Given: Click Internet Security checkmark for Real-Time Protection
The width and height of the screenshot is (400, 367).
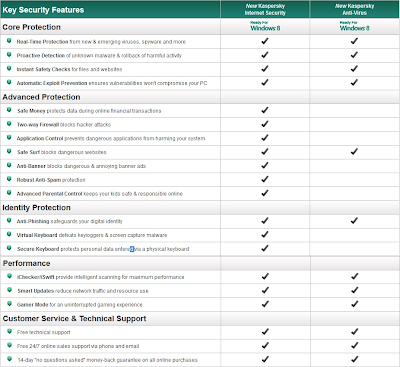Looking at the screenshot, I should 265,41.
